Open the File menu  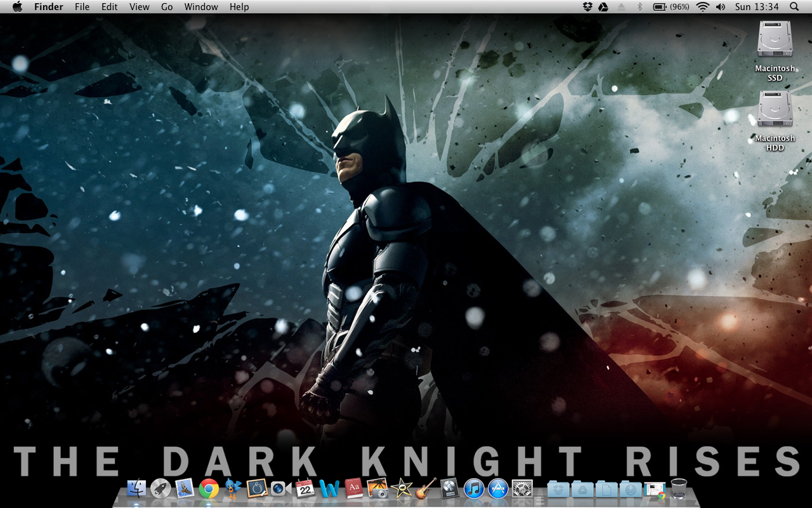[82, 7]
